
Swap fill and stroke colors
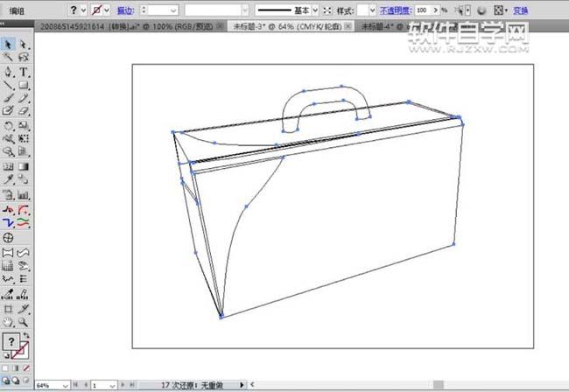pyautogui.click(x=26, y=335)
